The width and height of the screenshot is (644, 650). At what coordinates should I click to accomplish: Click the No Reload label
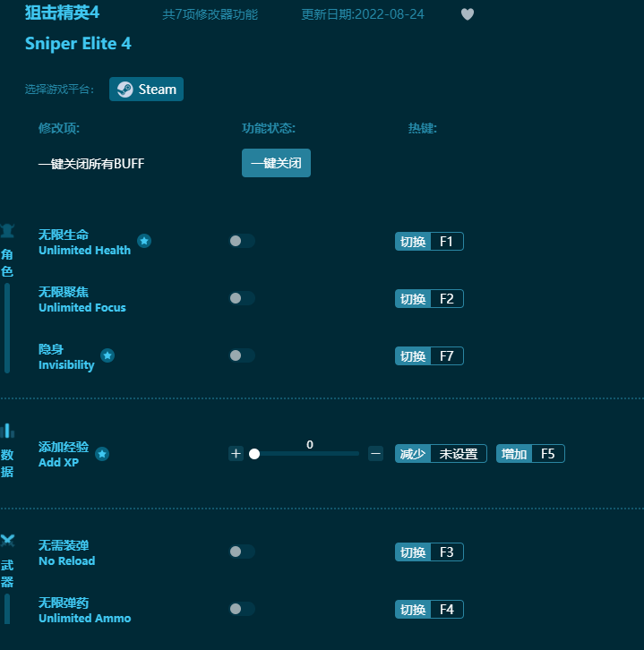[x=67, y=560]
